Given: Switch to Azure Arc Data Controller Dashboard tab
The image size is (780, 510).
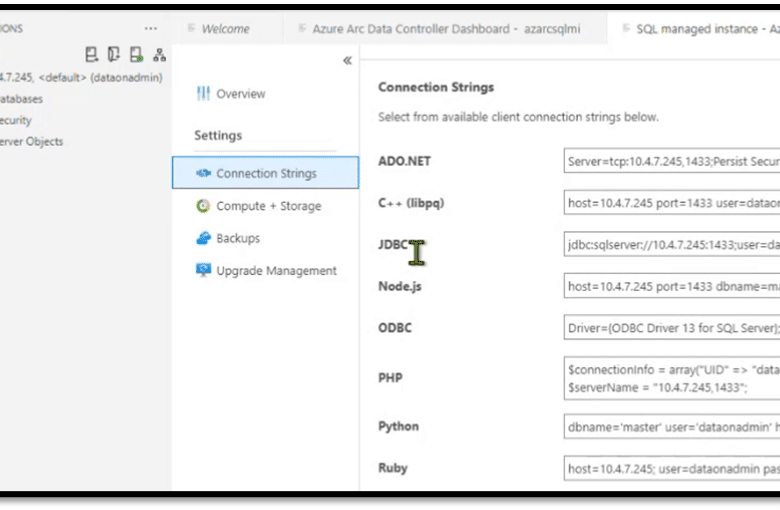Looking at the screenshot, I should [x=446, y=29].
